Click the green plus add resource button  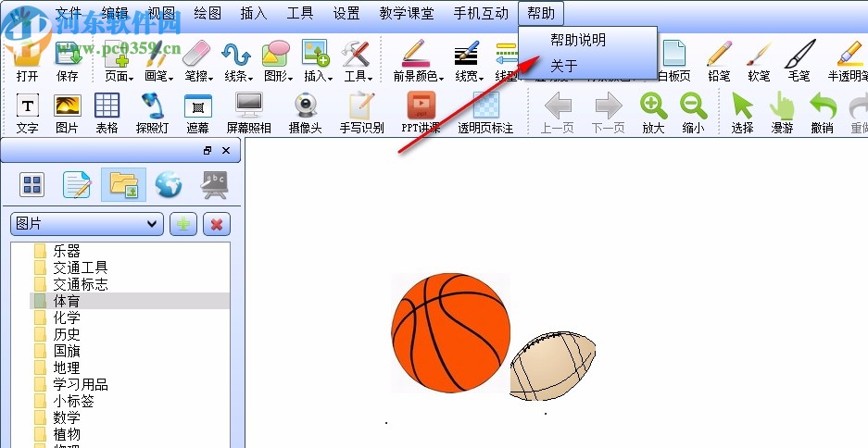click(x=183, y=224)
